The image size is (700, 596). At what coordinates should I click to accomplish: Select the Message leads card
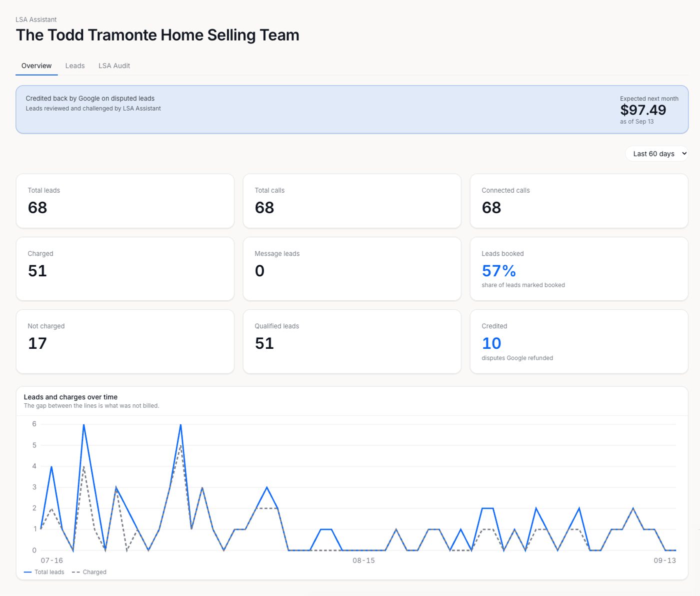352,269
